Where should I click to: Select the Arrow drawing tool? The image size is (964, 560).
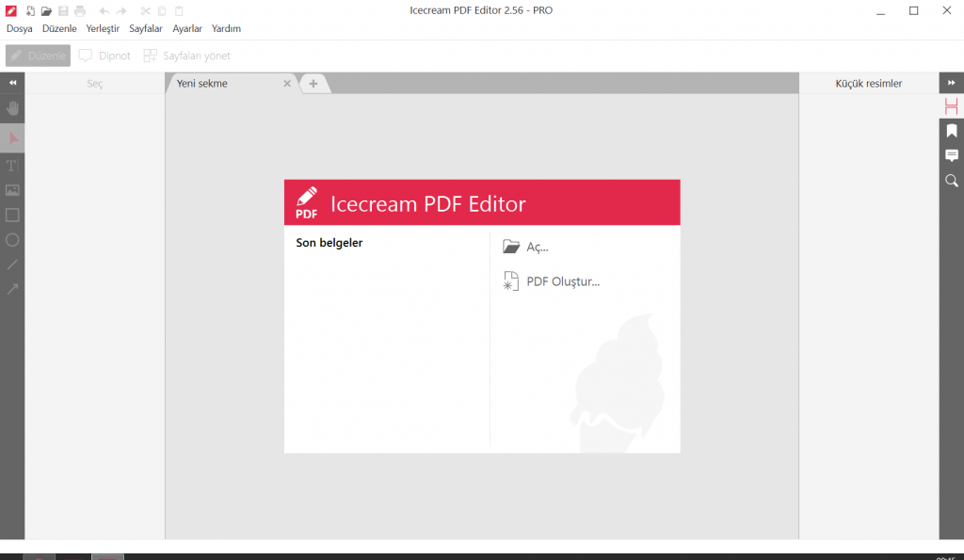point(12,289)
